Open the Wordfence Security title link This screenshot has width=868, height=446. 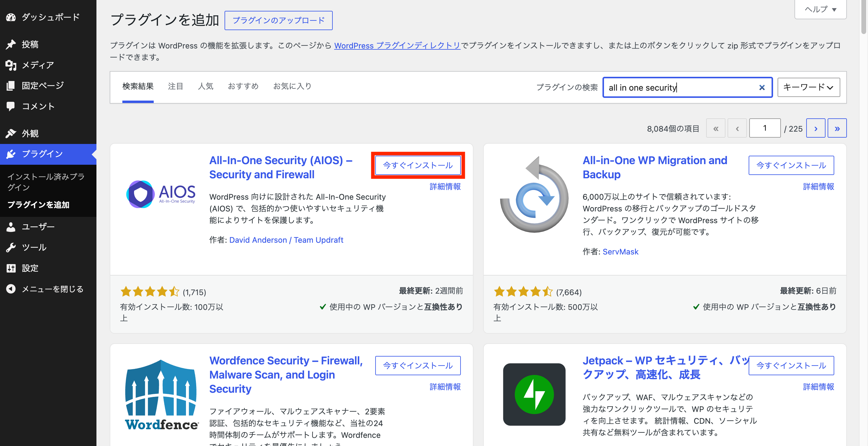(286, 375)
